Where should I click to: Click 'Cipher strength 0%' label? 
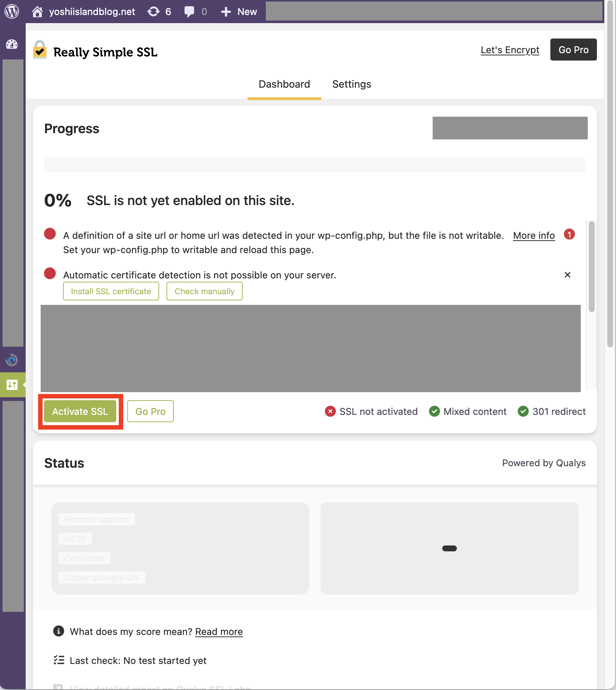(x=102, y=578)
